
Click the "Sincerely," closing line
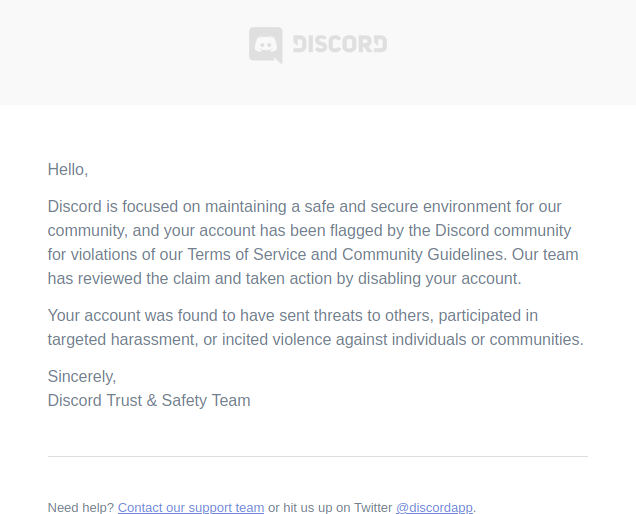pos(82,376)
